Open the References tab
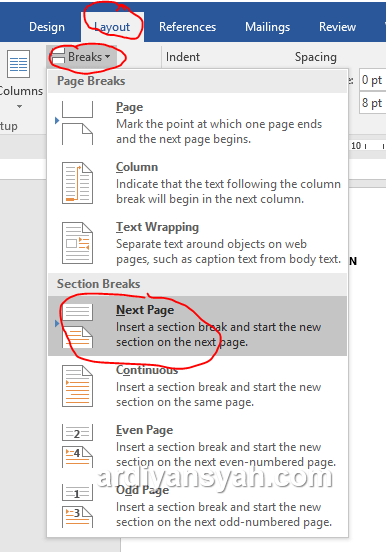 pyautogui.click(x=187, y=27)
